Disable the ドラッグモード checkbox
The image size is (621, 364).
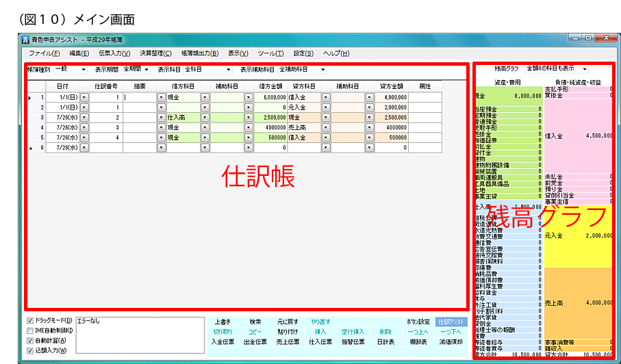click(29, 320)
